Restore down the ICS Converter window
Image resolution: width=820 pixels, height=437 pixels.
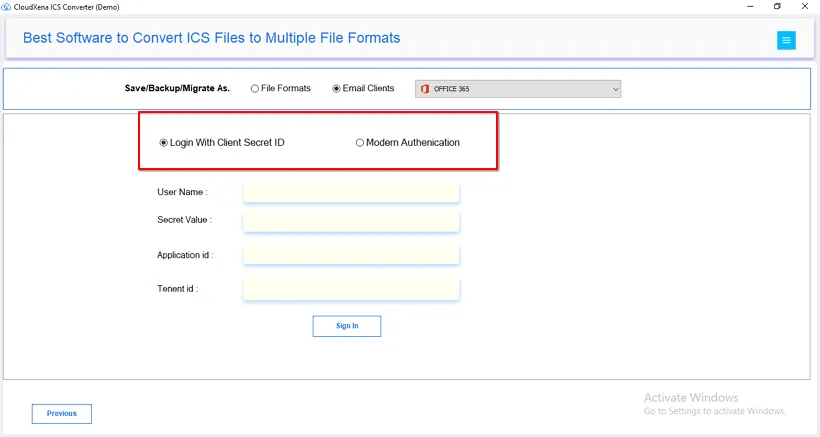tap(777, 6)
